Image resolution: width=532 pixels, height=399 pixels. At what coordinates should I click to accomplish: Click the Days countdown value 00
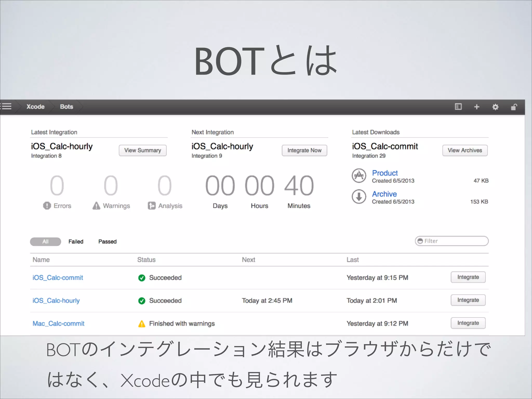[220, 185]
